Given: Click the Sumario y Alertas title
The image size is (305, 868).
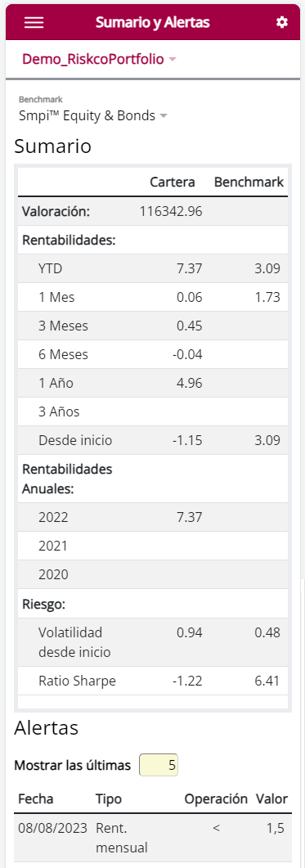Looking at the screenshot, I should coord(153,22).
